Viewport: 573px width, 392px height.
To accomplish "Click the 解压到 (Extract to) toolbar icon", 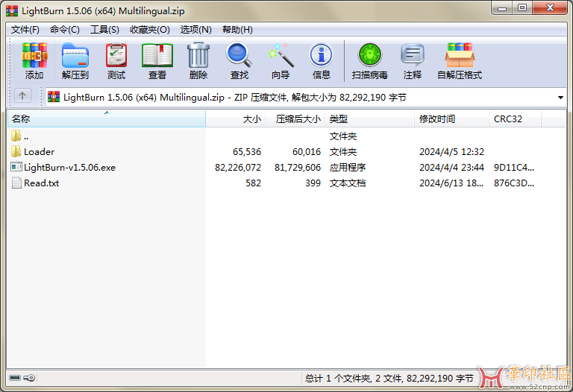I will coord(75,55).
